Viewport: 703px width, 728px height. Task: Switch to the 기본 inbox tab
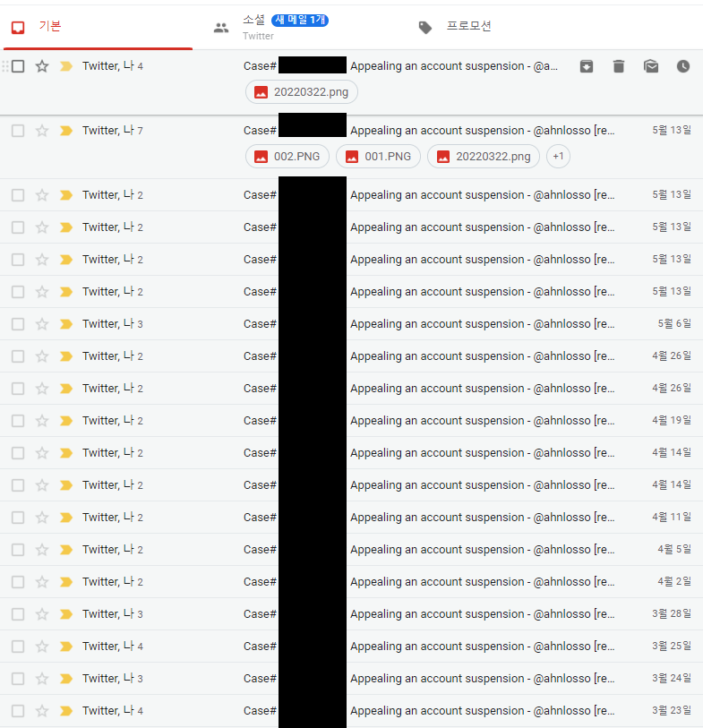coord(98,27)
